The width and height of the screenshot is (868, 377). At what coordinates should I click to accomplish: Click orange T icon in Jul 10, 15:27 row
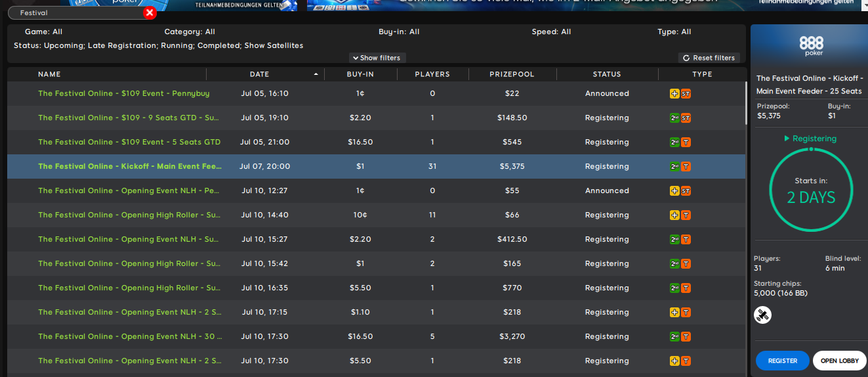point(686,240)
